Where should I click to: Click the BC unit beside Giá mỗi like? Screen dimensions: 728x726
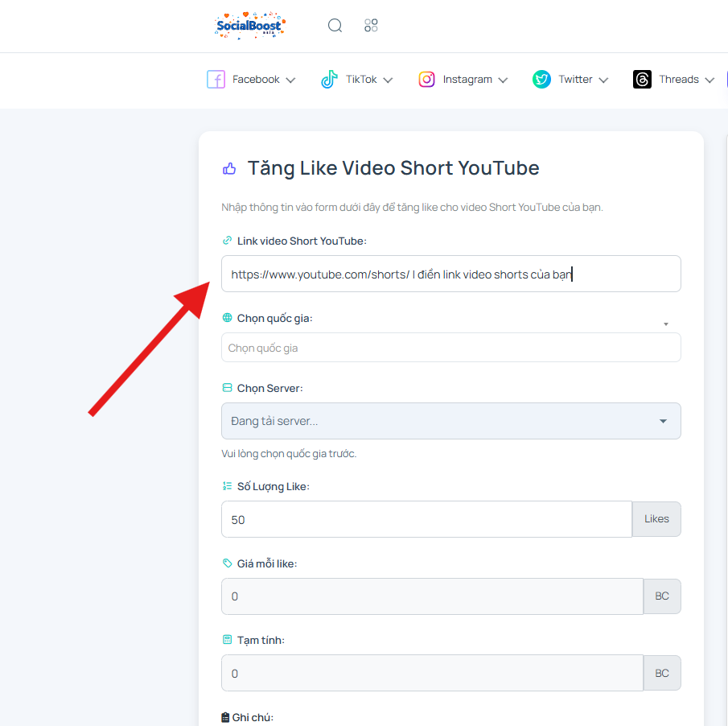pyautogui.click(x=662, y=596)
